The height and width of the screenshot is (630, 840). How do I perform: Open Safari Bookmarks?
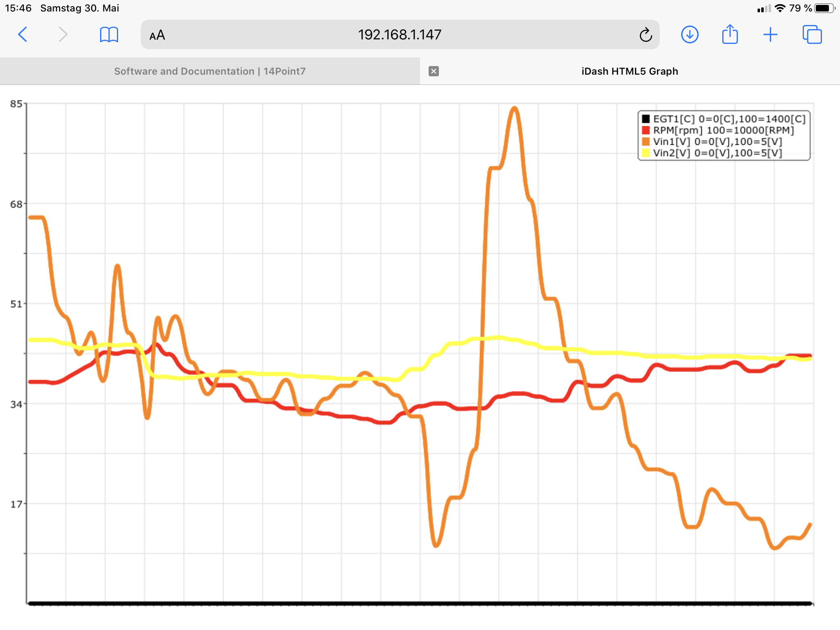click(108, 34)
